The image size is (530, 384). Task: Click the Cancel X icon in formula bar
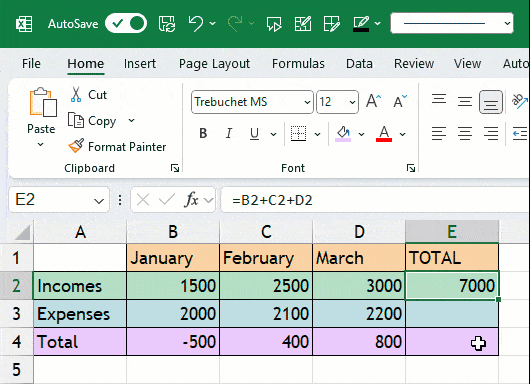[x=143, y=200]
